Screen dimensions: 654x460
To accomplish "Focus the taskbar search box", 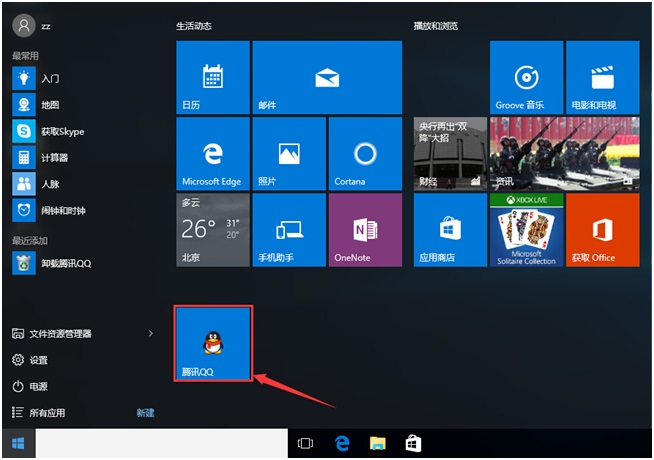I will click(x=161, y=443).
